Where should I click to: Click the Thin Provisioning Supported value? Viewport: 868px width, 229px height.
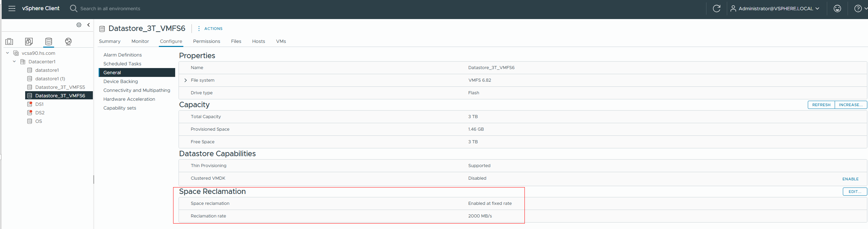(x=479, y=166)
